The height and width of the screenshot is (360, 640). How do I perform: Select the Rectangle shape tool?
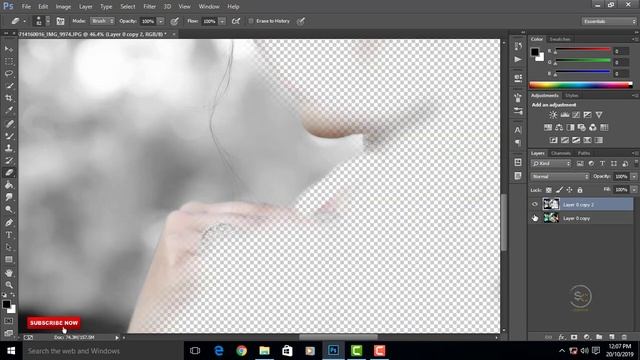[x=9, y=260]
